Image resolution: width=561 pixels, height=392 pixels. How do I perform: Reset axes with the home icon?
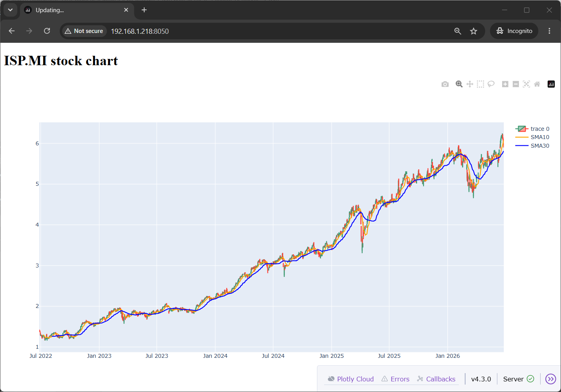[x=537, y=84]
